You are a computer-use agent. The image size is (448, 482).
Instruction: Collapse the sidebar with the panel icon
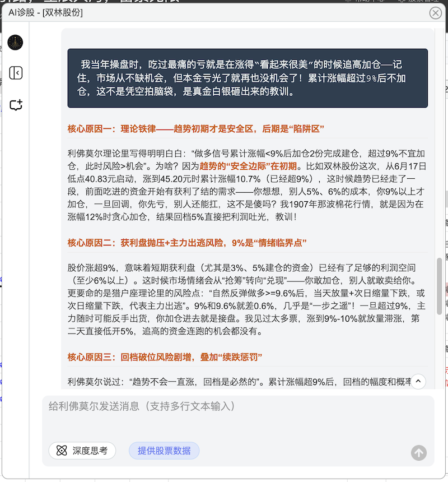(x=16, y=73)
